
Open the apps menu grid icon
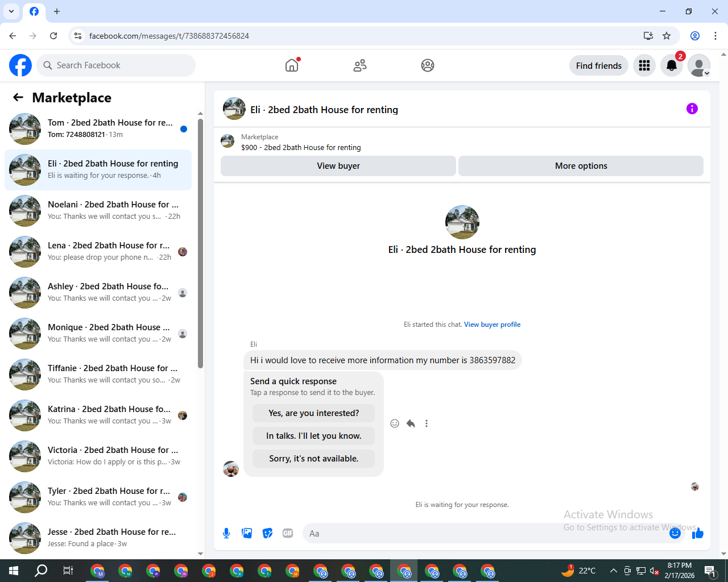tap(644, 65)
